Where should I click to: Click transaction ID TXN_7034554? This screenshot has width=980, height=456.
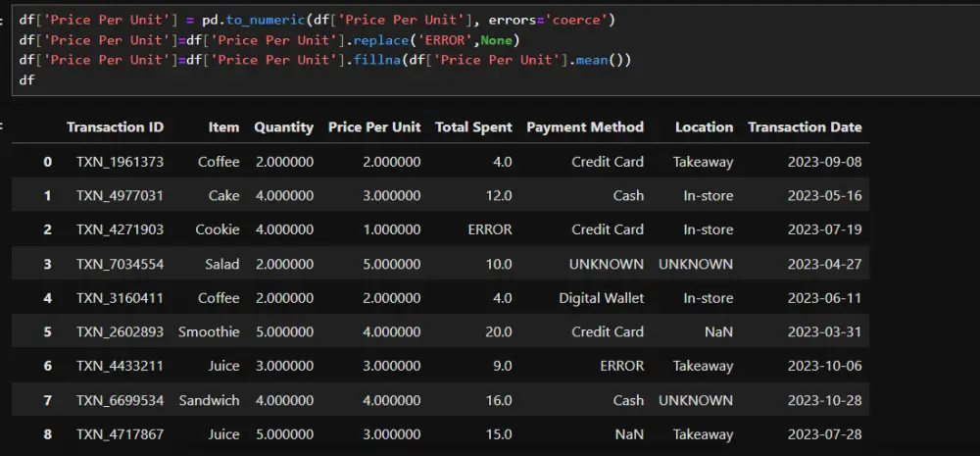coord(120,264)
